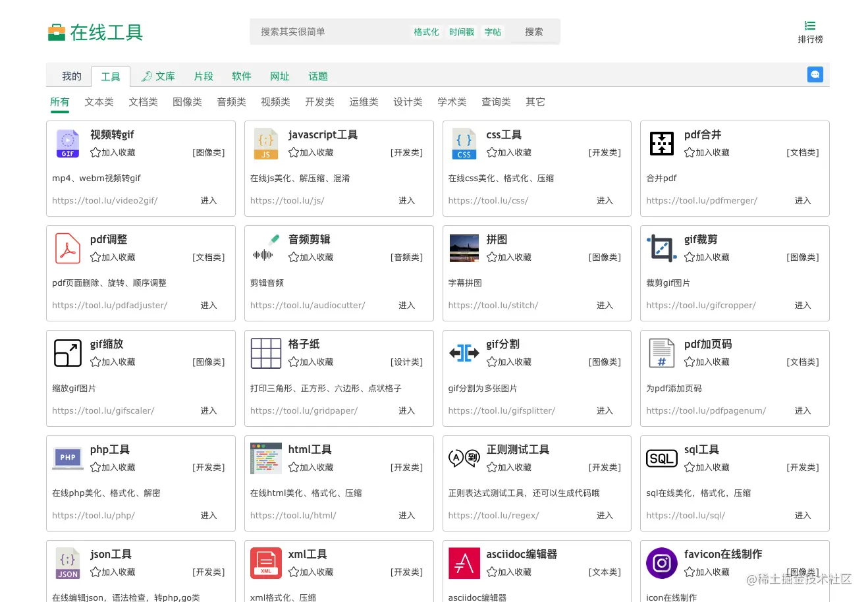868x602 pixels.
Task: Add gif分割 to favorites
Action: point(509,362)
